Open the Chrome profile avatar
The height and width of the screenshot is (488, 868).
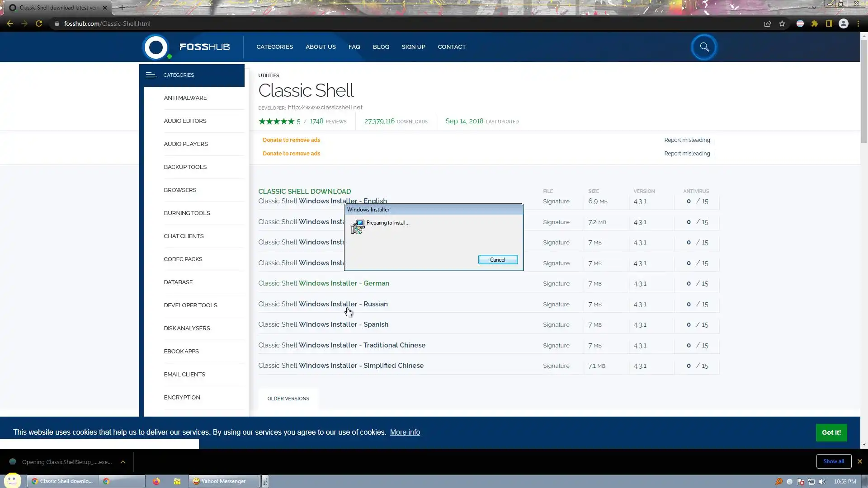(x=844, y=23)
